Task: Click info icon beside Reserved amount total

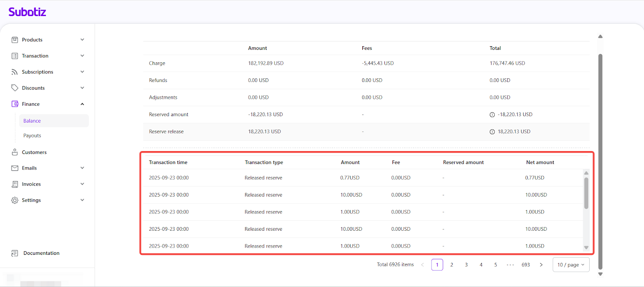Action: pos(492,115)
